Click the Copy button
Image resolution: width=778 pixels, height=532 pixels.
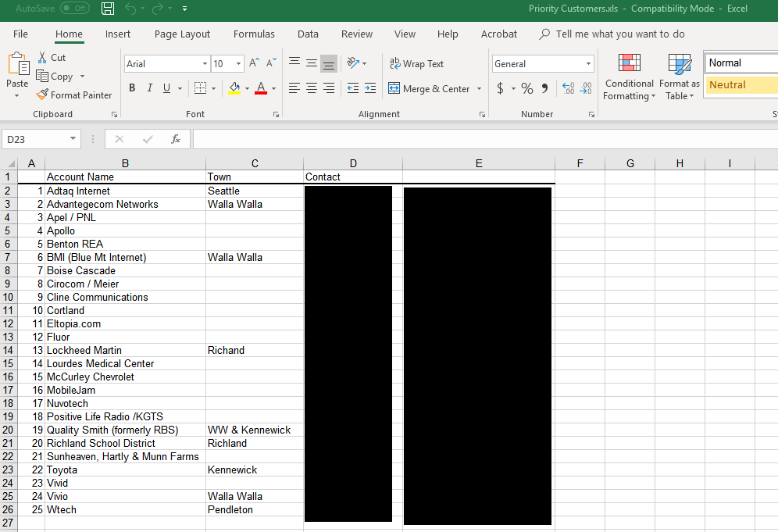tap(55, 77)
